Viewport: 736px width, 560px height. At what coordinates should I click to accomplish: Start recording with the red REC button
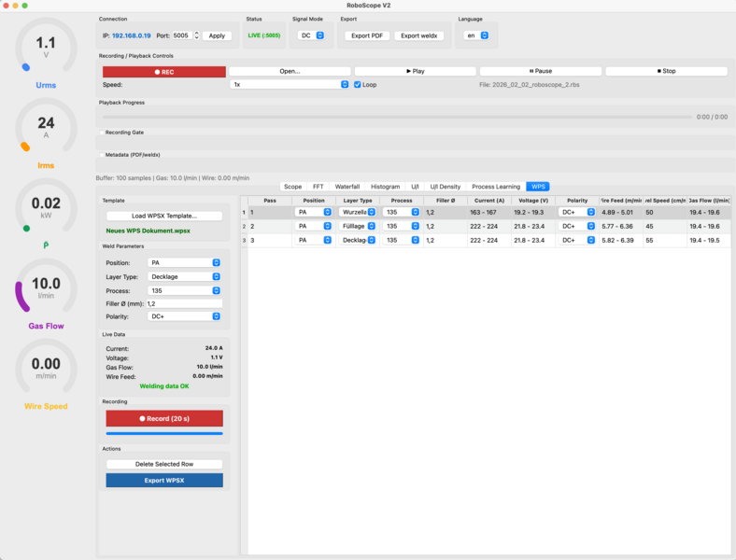(x=164, y=71)
